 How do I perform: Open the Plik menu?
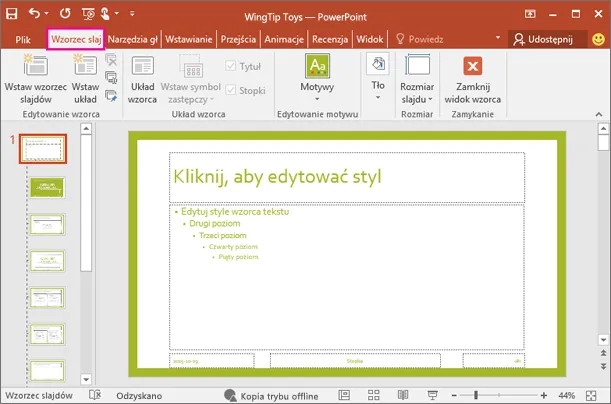[x=24, y=39]
